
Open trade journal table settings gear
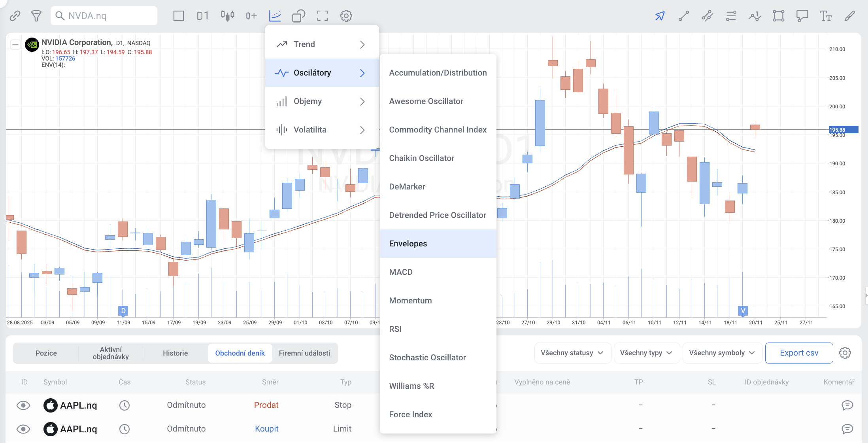pos(845,353)
